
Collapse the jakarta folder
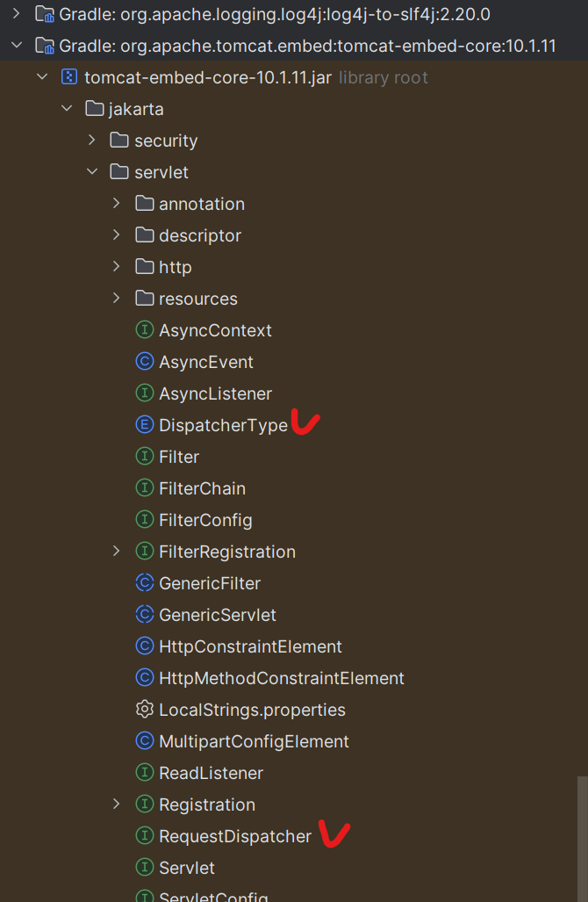pyautogui.click(x=67, y=109)
